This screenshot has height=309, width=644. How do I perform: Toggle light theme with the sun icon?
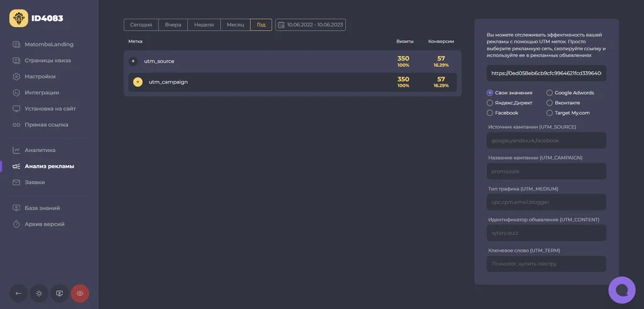39,293
